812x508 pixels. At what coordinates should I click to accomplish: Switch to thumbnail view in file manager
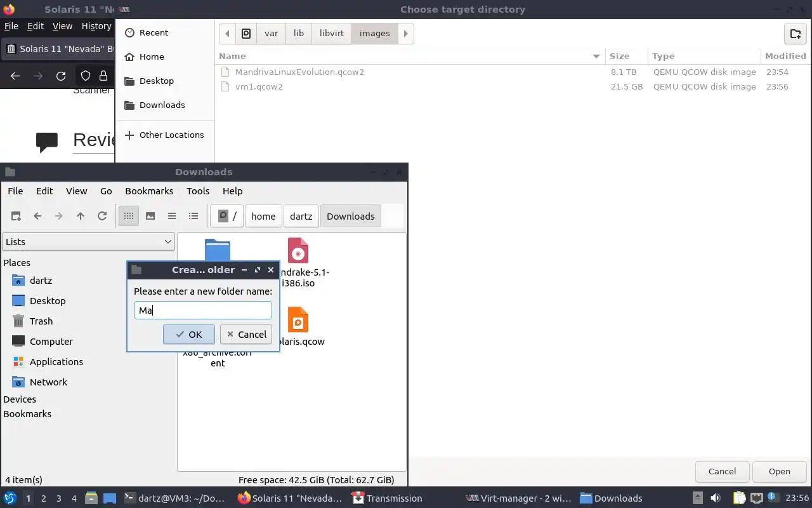coord(150,216)
